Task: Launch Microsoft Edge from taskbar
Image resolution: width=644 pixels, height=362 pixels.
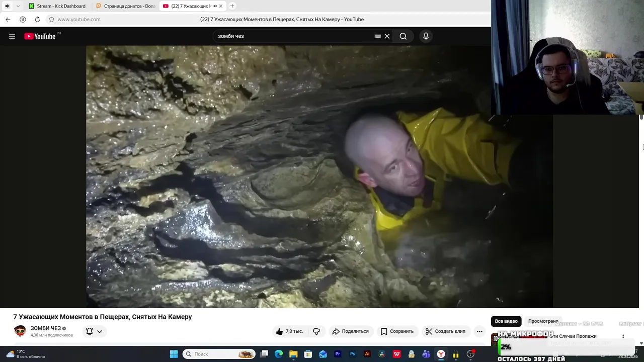Action: click(x=279, y=354)
